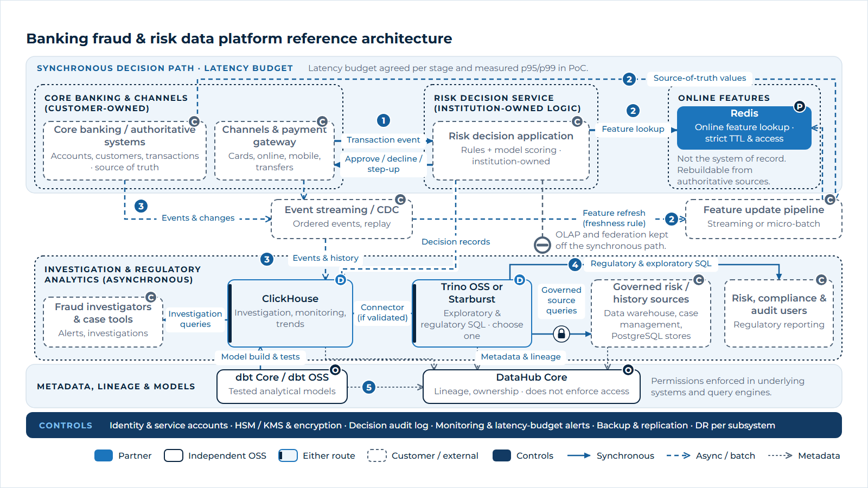Click the 'Transaction event' arrow label

click(384, 140)
